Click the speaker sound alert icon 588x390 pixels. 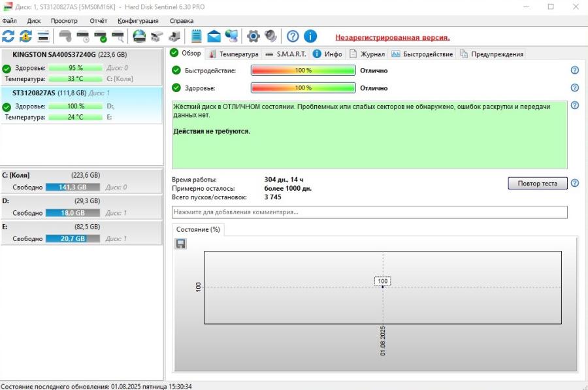click(270, 36)
